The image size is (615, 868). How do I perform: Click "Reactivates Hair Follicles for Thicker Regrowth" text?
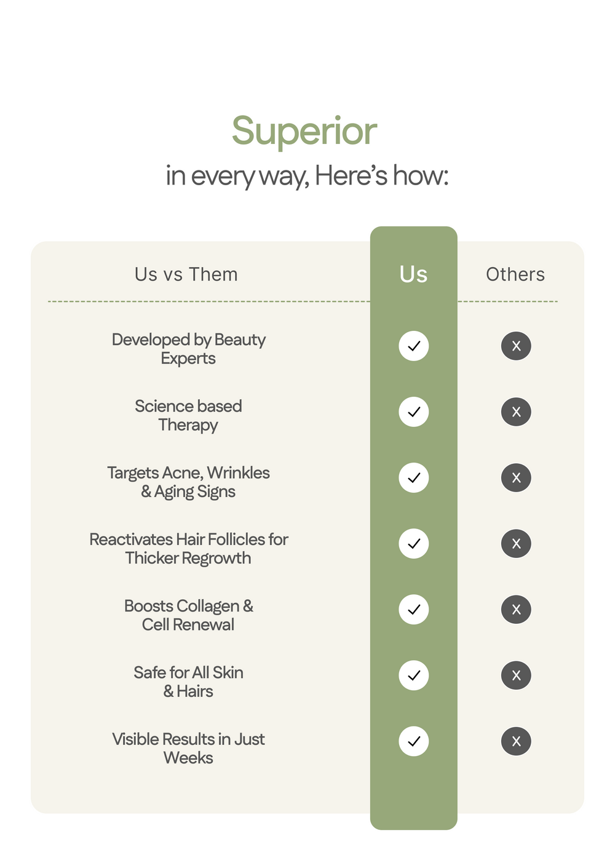pos(188,548)
